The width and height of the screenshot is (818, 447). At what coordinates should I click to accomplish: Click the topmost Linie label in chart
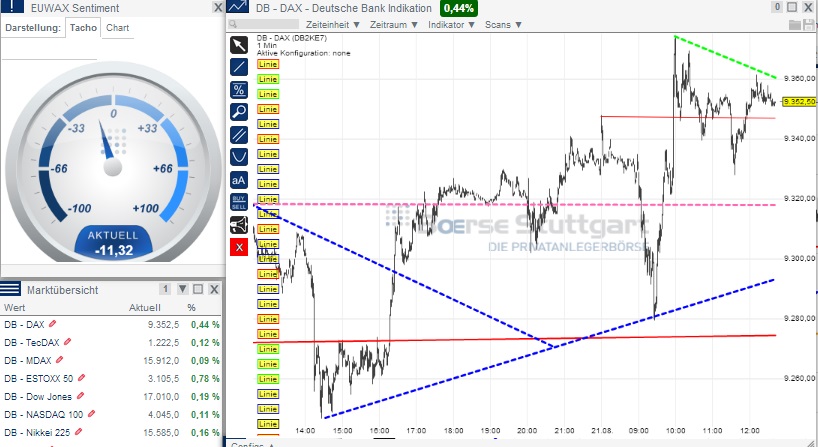(268, 64)
